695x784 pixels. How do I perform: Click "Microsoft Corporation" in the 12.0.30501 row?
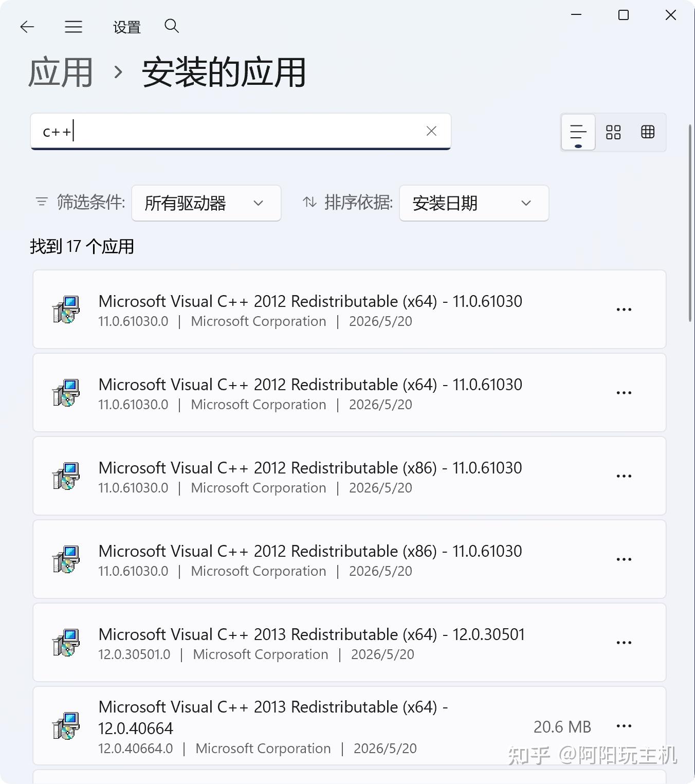click(x=261, y=654)
